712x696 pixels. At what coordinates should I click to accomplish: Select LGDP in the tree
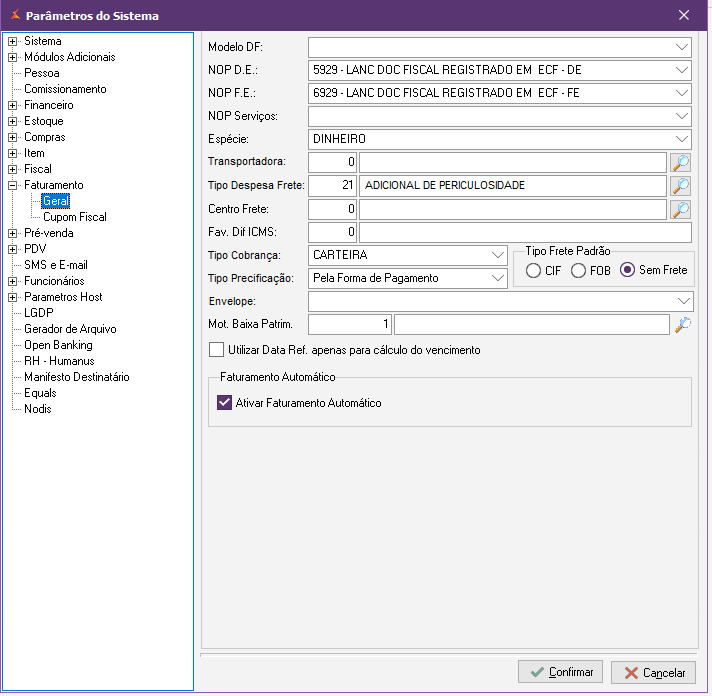coord(39,313)
